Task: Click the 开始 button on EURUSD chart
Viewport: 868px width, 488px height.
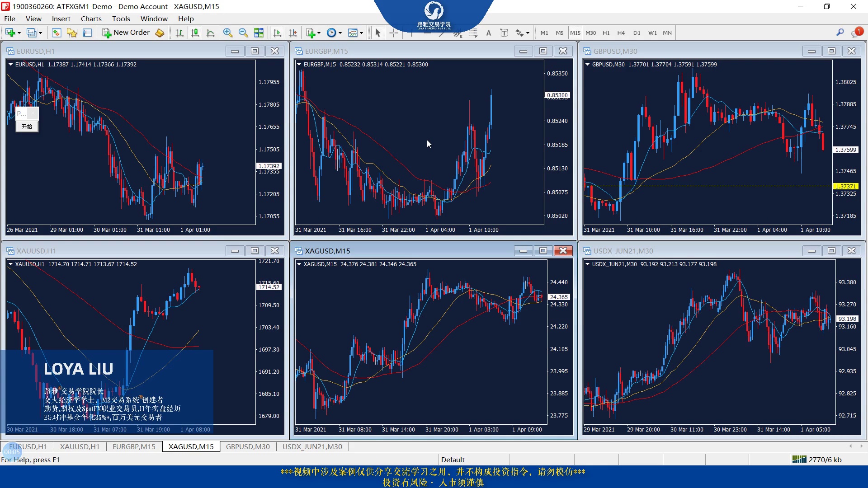Action: tap(27, 127)
